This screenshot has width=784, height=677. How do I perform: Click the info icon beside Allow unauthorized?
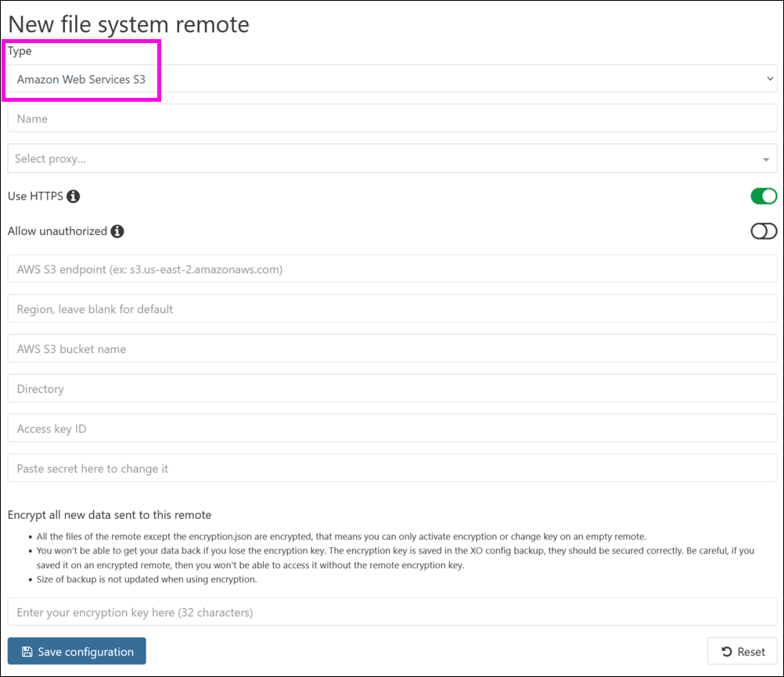coord(117,232)
